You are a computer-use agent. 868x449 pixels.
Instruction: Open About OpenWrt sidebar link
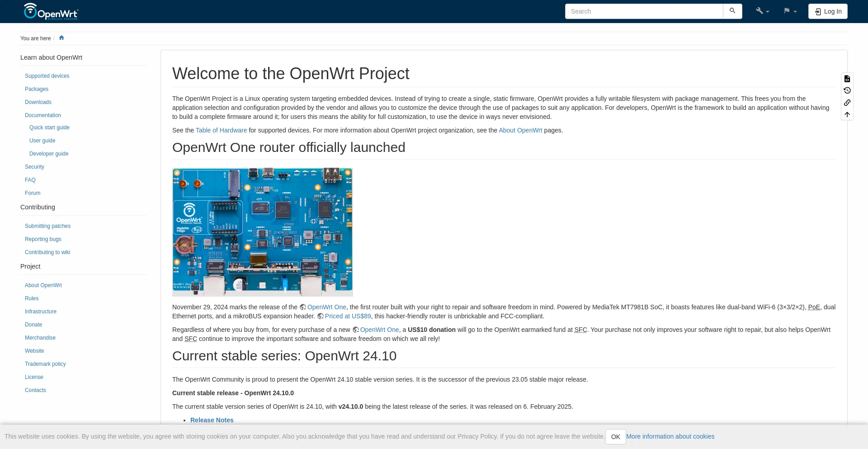click(43, 285)
